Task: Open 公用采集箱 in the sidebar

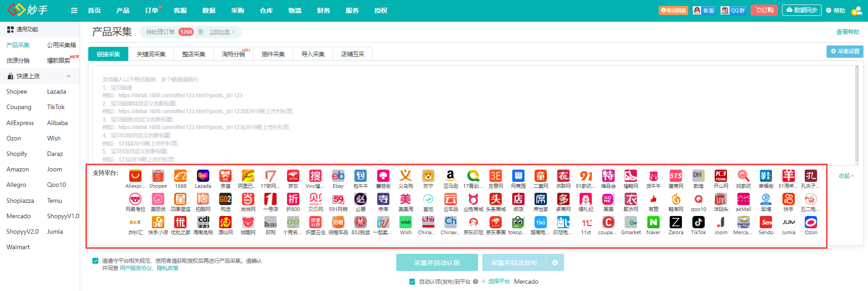Action: click(x=61, y=45)
